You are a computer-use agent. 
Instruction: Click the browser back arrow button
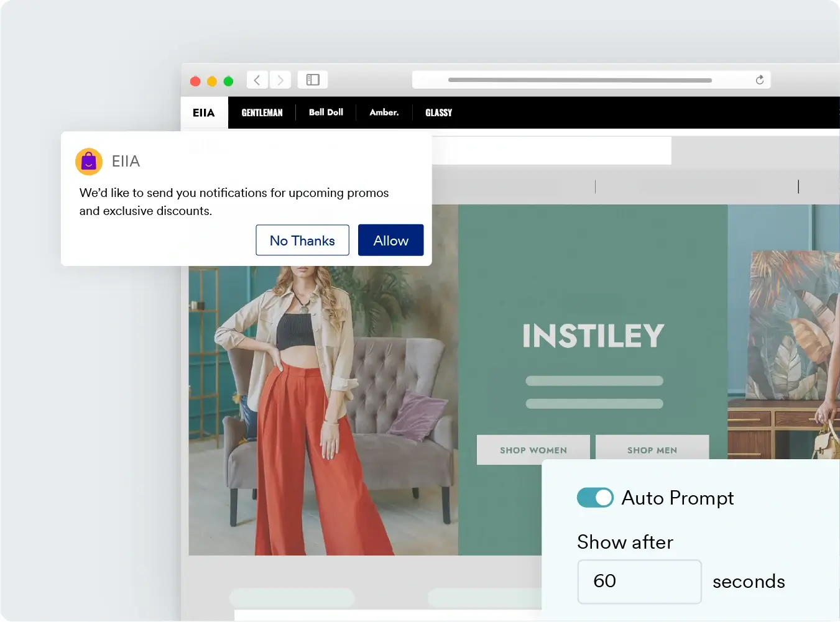coord(257,80)
